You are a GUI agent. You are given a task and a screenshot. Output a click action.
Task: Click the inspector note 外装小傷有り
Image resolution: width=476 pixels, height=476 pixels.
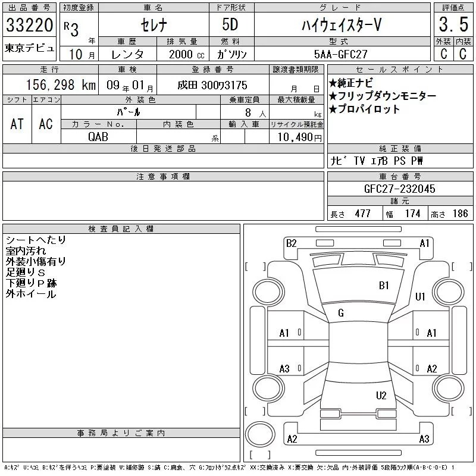pyautogui.click(x=36, y=261)
